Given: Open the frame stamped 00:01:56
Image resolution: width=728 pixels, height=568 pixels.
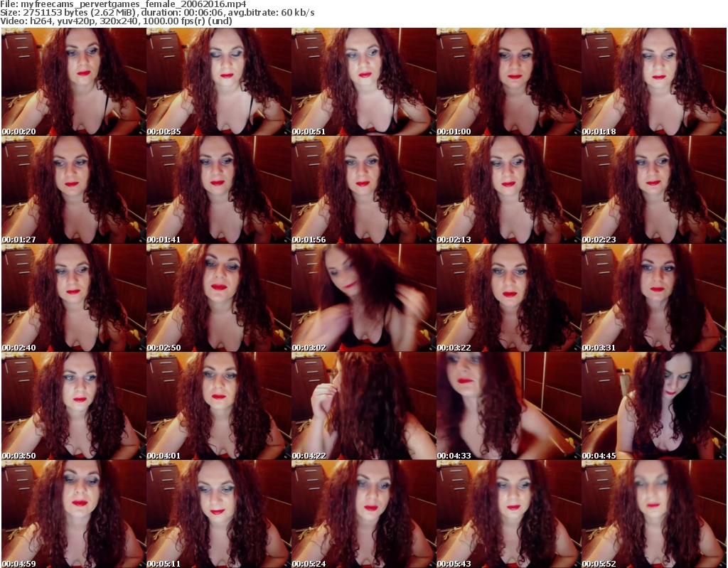Looking at the screenshot, I should [363, 190].
